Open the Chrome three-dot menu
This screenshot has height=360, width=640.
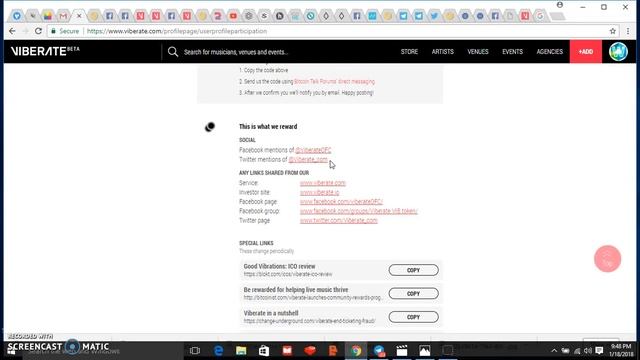pyautogui.click(x=628, y=31)
